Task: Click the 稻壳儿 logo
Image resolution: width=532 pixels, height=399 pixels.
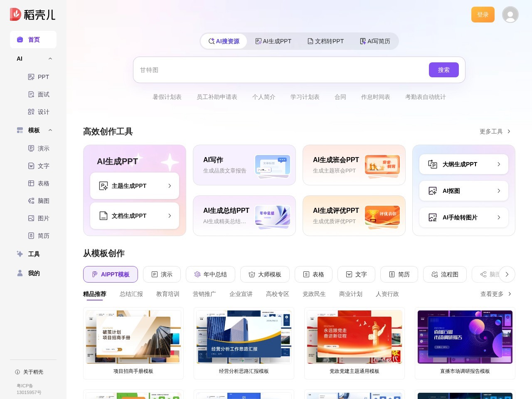Action: tap(32, 15)
